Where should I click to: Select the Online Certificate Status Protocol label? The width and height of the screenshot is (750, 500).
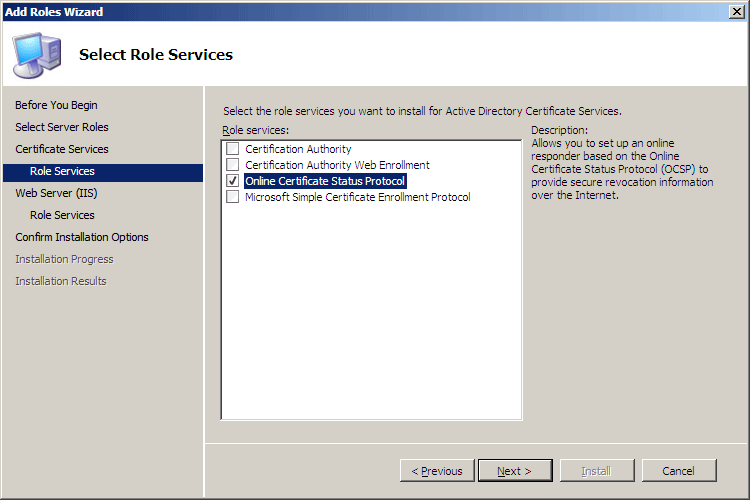pyautogui.click(x=325, y=181)
